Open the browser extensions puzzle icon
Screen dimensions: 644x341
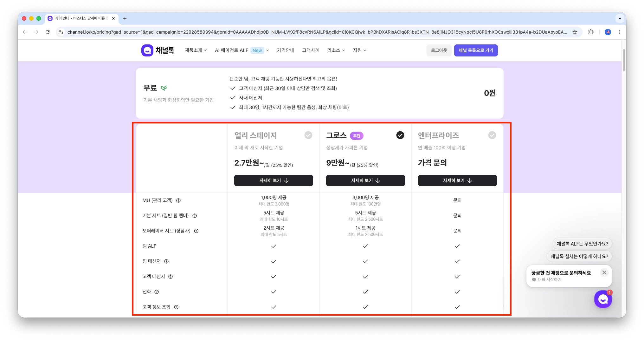(x=591, y=32)
